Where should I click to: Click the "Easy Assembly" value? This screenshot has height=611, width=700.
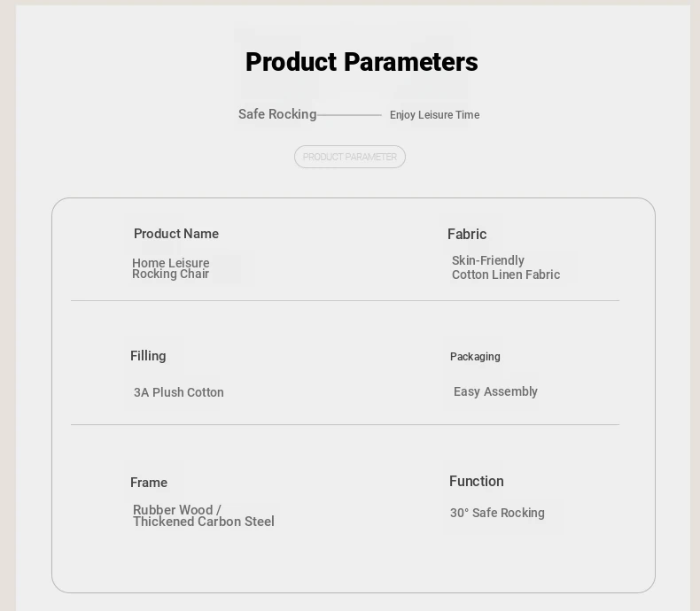[495, 391]
